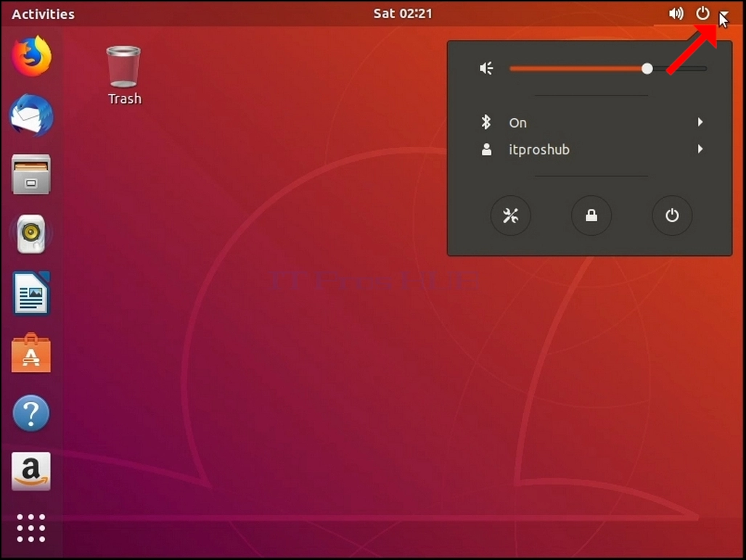The height and width of the screenshot is (560, 746).
Task: Launch Rhythmbox music player
Action: coord(31,234)
